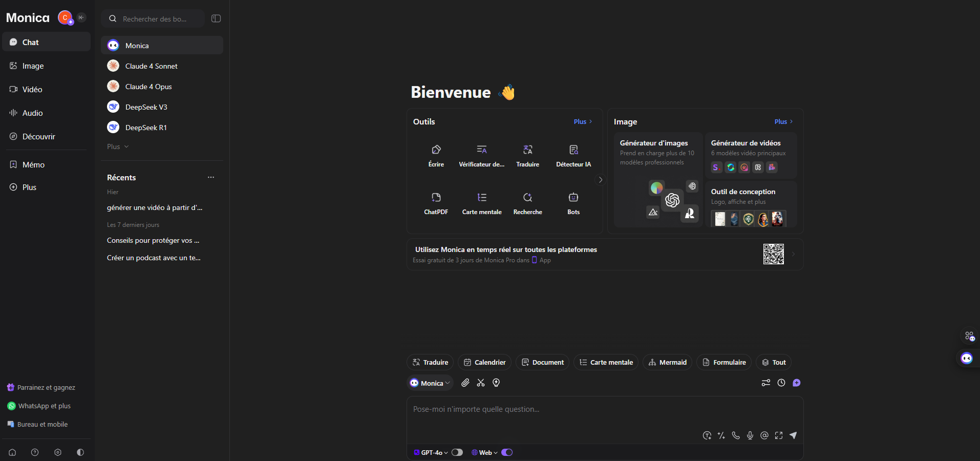980x461 pixels.
Task: Click the Document quick action button
Action: coord(542,362)
